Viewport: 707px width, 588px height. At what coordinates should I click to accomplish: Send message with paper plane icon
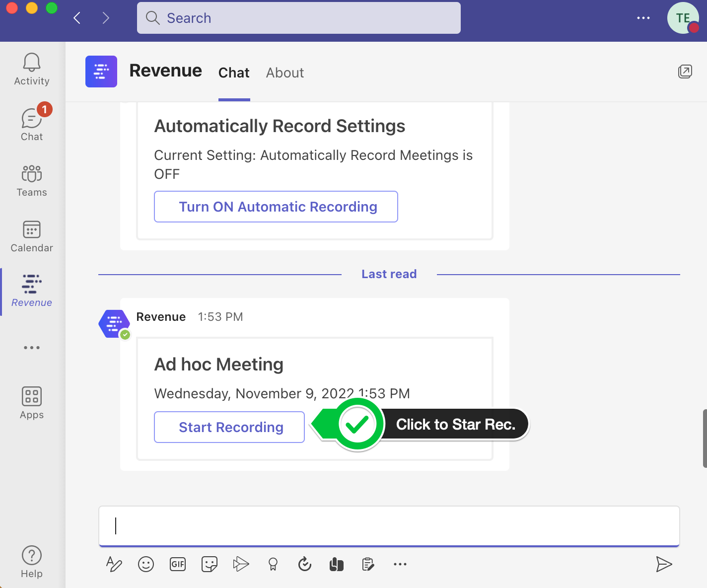coord(663,564)
